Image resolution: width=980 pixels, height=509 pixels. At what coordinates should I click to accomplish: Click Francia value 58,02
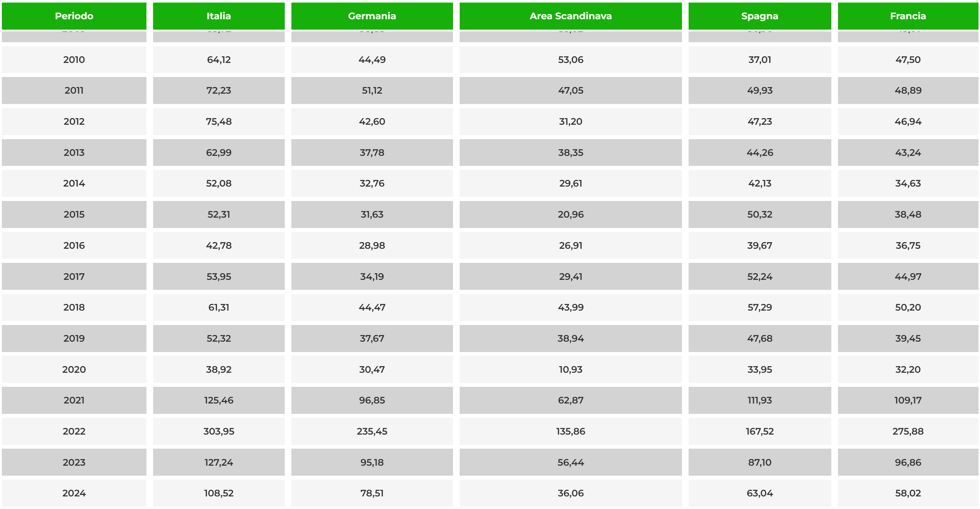[x=908, y=493]
